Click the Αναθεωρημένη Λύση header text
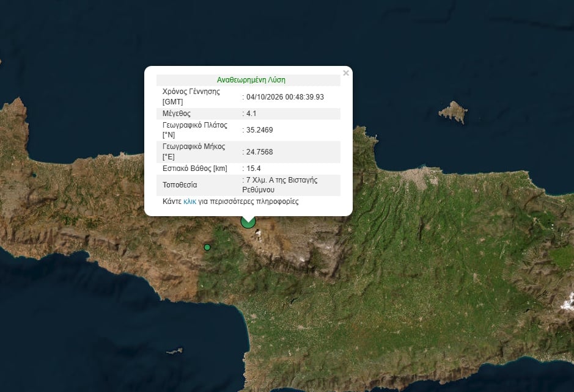The height and width of the screenshot is (392, 574). click(251, 80)
